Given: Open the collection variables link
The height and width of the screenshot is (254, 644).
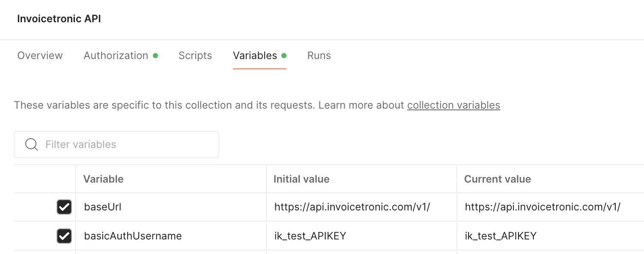Looking at the screenshot, I should (x=453, y=105).
